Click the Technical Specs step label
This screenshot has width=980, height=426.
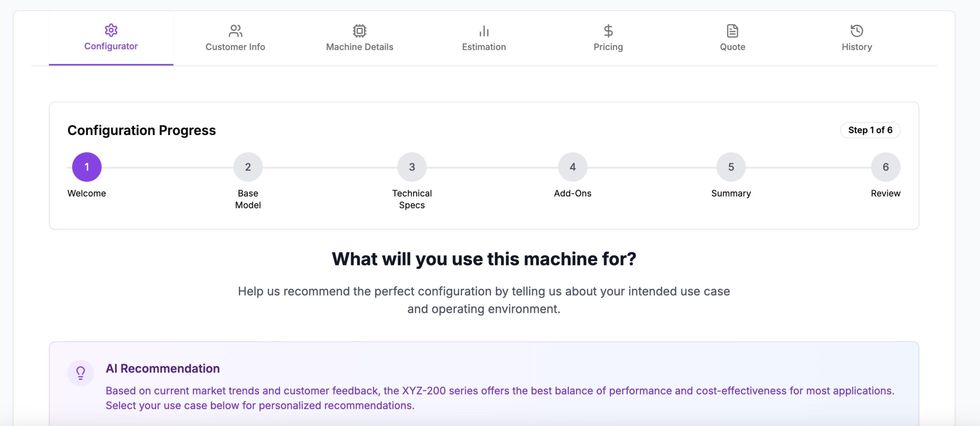coord(412,199)
